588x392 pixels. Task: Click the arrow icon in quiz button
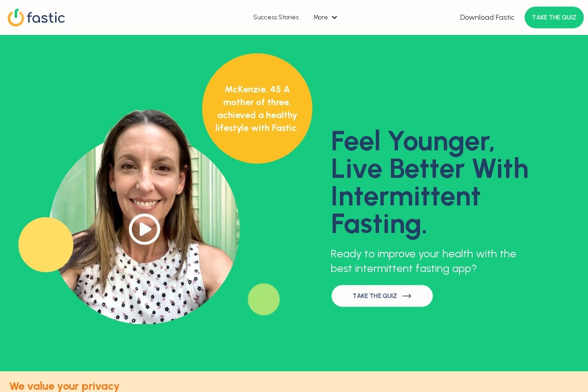tap(407, 296)
